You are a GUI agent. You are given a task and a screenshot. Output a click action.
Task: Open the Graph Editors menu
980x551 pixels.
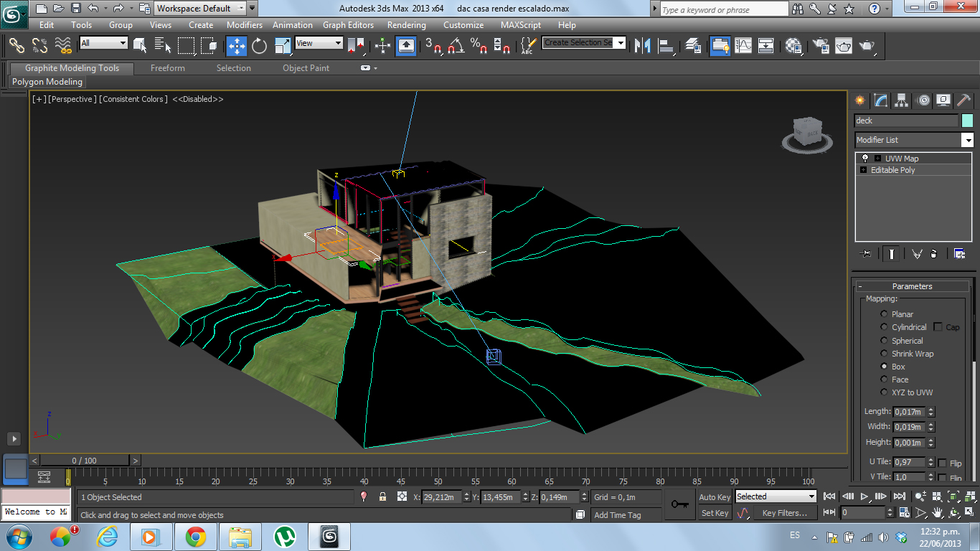[x=348, y=24]
